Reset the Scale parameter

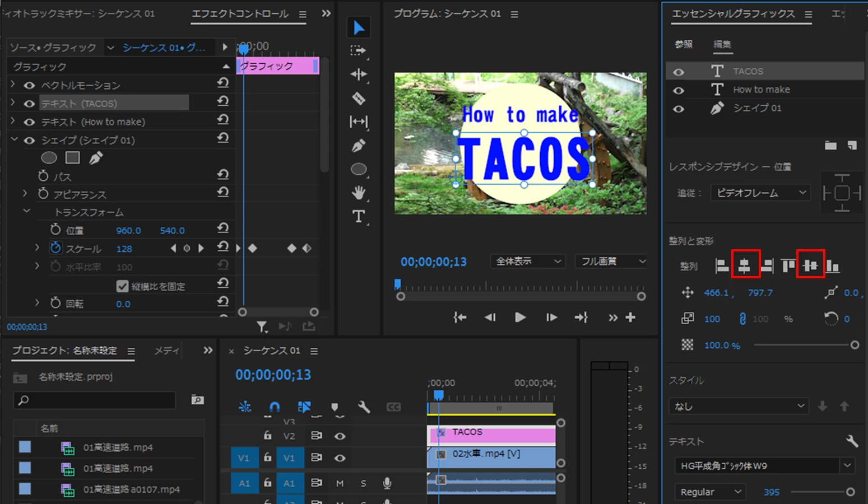click(223, 247)
